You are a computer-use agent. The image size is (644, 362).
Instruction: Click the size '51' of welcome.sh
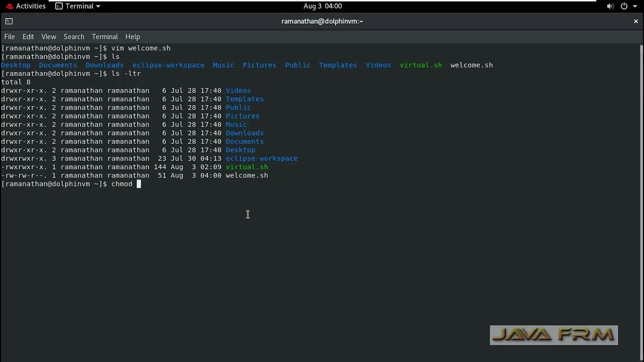coord(162,175)
